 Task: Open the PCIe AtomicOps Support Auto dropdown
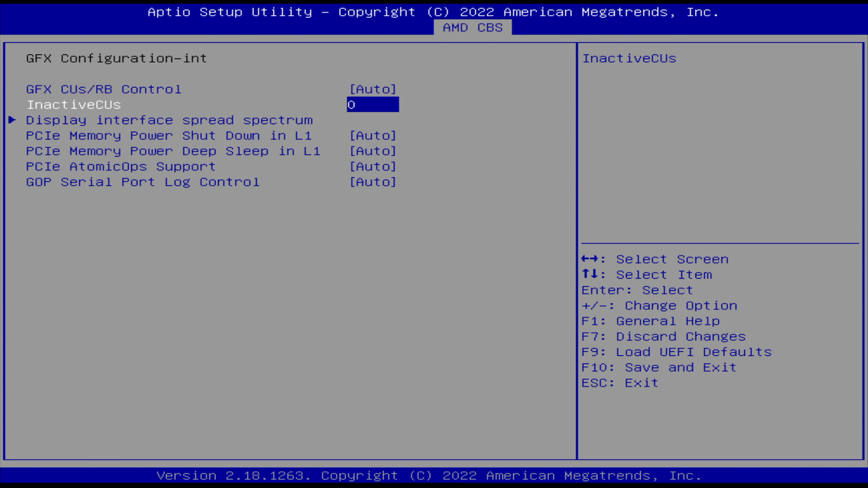pyautogui.click(x=373, y=166)
